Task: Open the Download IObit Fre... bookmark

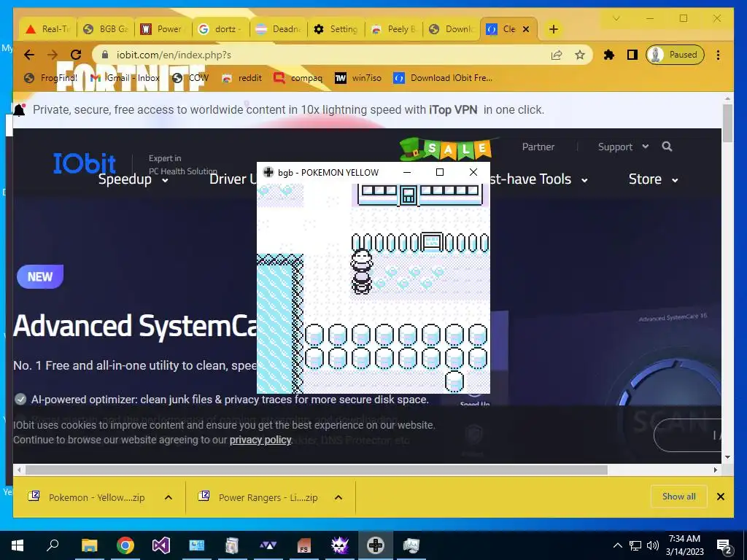Action: [x=443, y=77]
